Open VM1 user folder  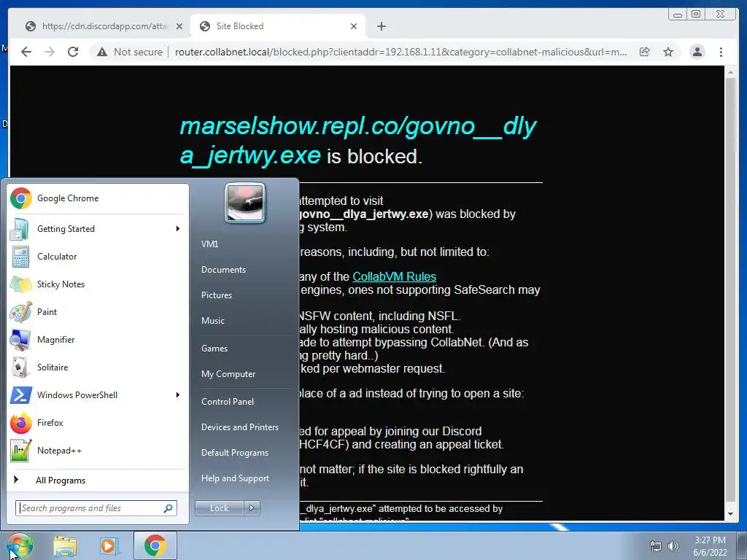tap(209, 244)
